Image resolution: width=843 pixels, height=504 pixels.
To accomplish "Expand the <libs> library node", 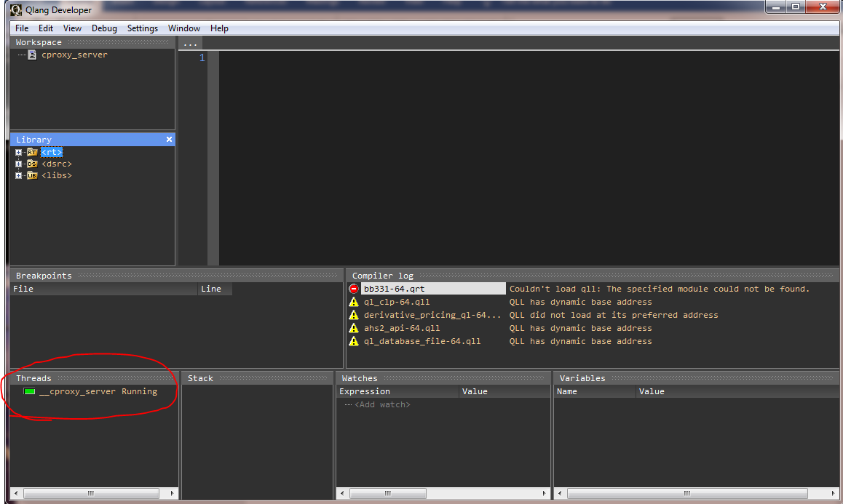I will tap(18, 176).
